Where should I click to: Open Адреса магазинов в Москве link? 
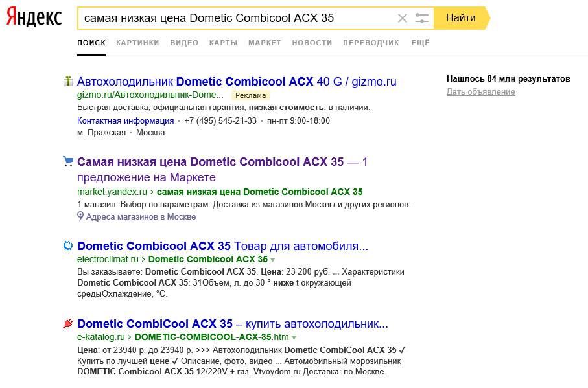click(x=141, y=216)
